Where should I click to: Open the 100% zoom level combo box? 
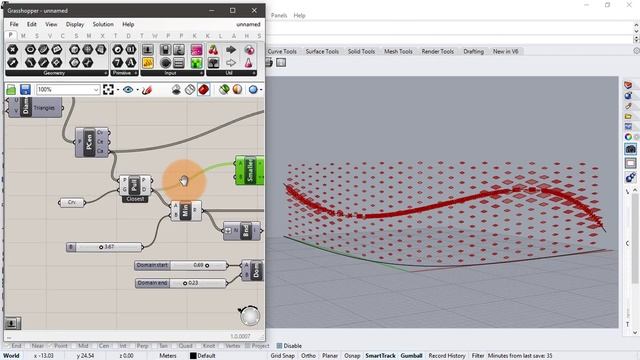tap(68, 89)
